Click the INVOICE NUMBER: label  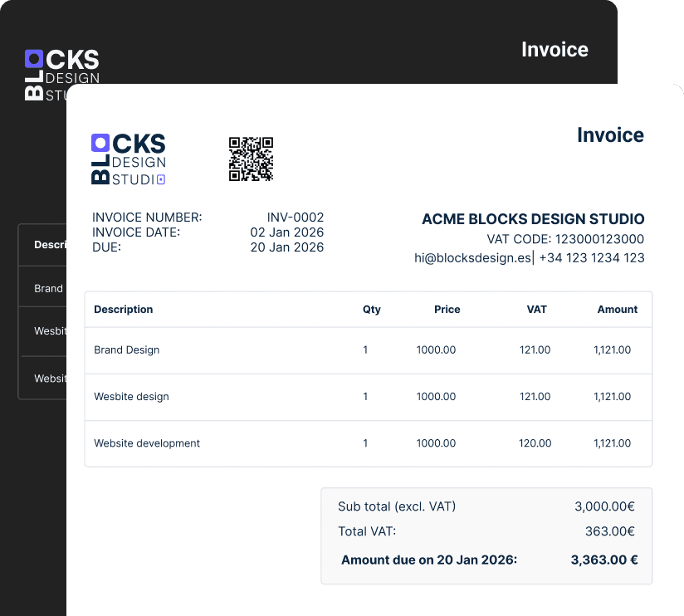click(147, 218)
